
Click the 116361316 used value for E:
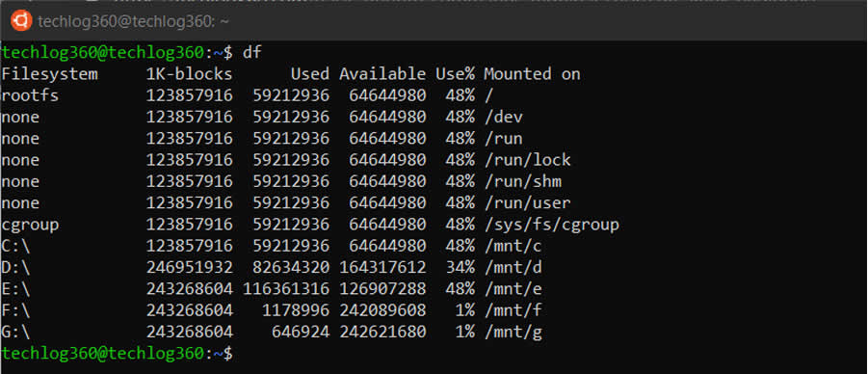[286, 289]
